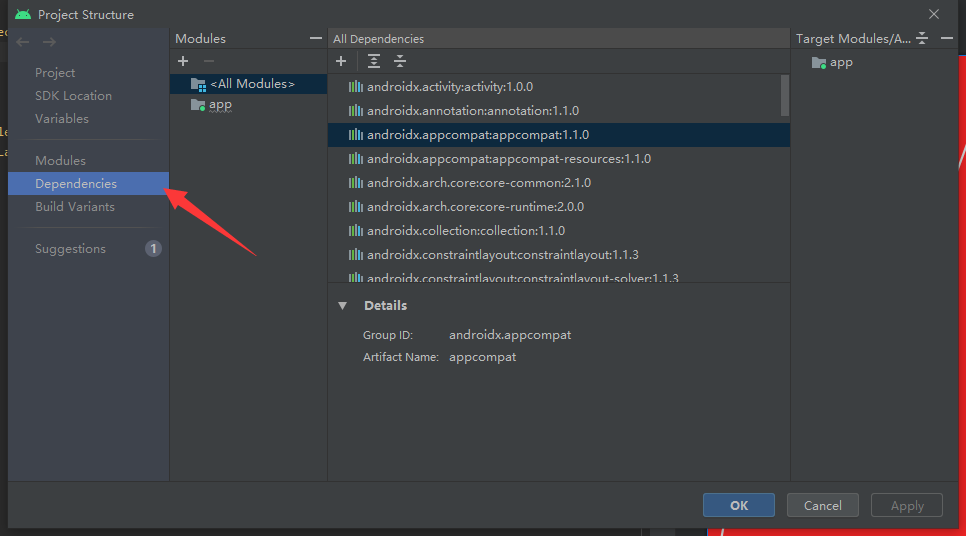The height and width of the screenshot is (536, 966).
Task: Close the Project Structure dialog
Action: [x=934, y=14]
